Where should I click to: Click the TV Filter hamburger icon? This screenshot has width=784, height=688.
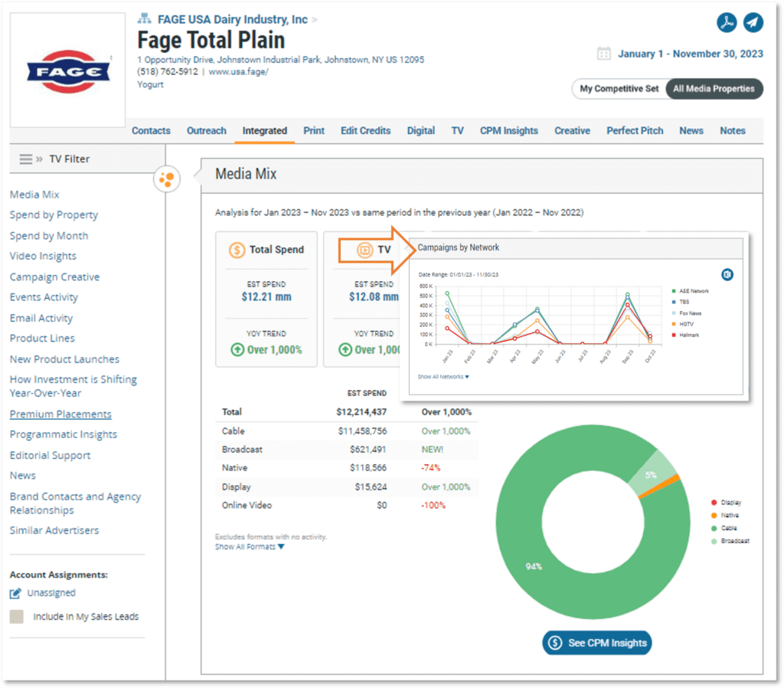25,159
